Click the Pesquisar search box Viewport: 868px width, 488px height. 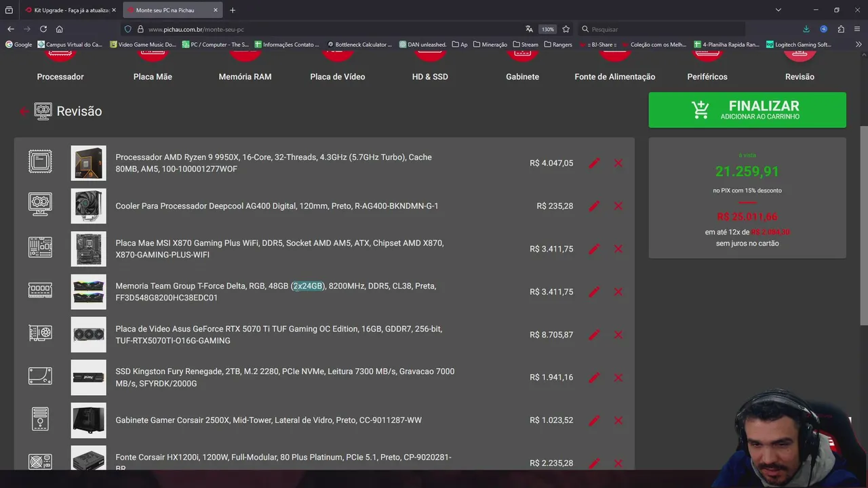tap(661, 29)
